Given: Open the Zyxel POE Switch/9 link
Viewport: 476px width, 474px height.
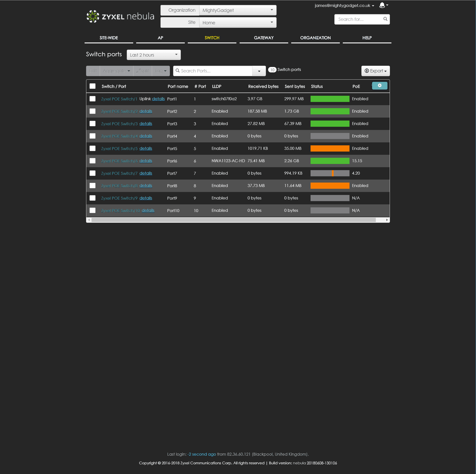Looking at the screenshot, I should coord(119,198).
